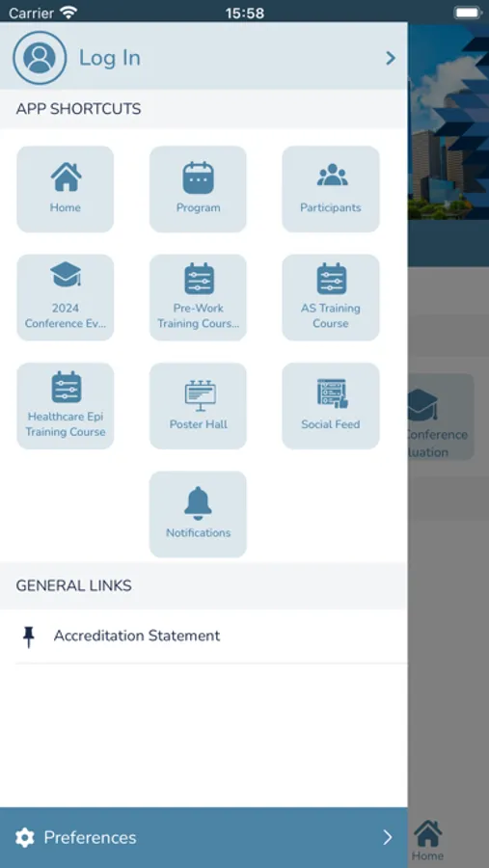Screen dimensions: 489x868
Task: Open 2024 Conference Evaluation graduation-cap shortcut
Action: click(66, 297)
